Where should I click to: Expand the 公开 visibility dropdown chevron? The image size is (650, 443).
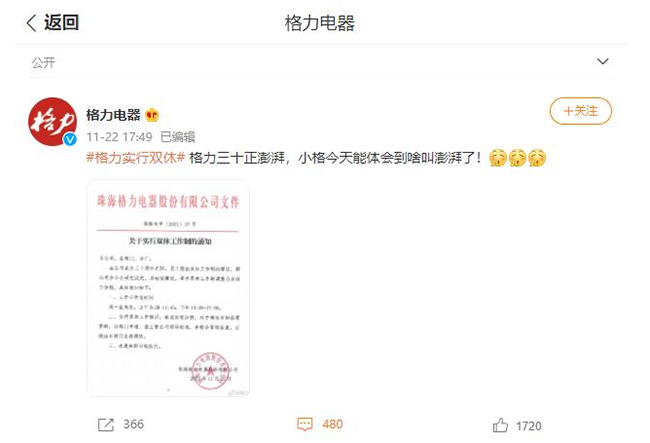click(602, 61)
